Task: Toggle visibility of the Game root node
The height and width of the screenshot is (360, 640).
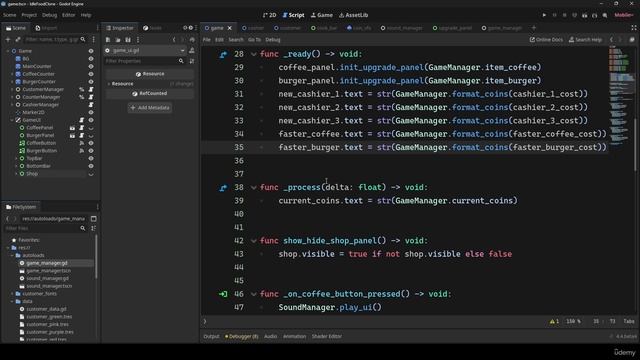Action: tap(91, 51)
